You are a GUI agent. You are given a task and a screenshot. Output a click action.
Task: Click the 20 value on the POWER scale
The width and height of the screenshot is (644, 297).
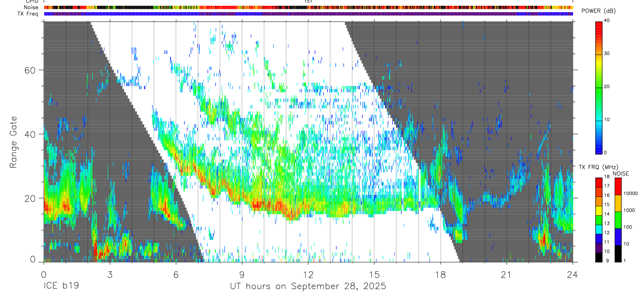coord(607,86)
